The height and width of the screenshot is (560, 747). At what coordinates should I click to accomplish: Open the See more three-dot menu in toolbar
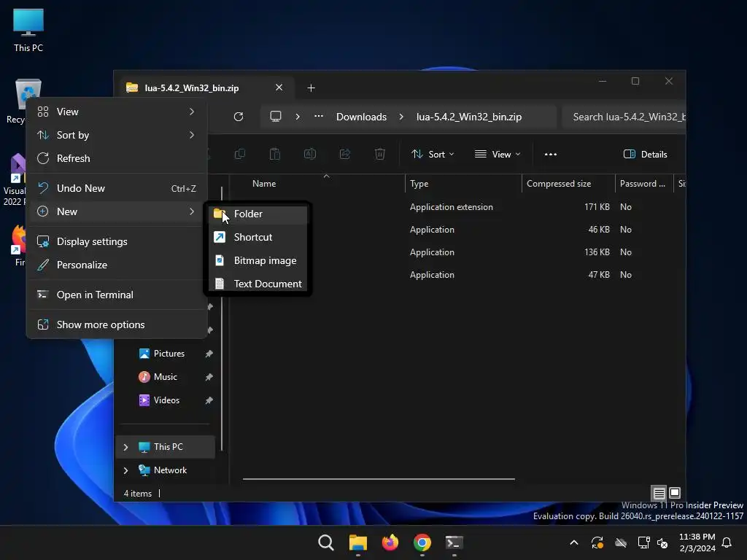[x=551, y=155]
